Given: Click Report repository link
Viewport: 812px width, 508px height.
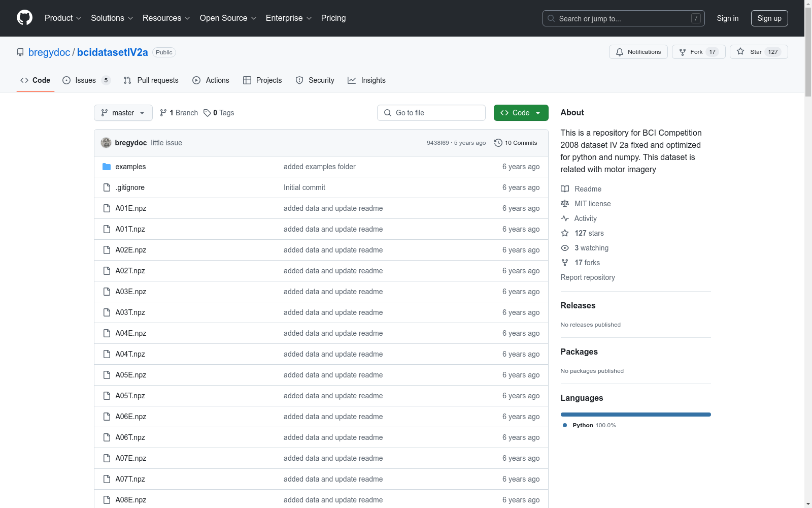Looking at the screenshot, I should [x=588, y=277].
